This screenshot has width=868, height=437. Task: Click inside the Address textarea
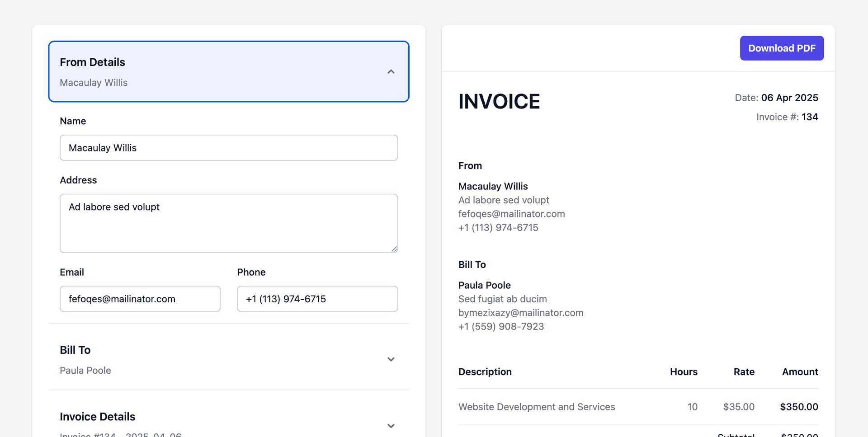228,223
